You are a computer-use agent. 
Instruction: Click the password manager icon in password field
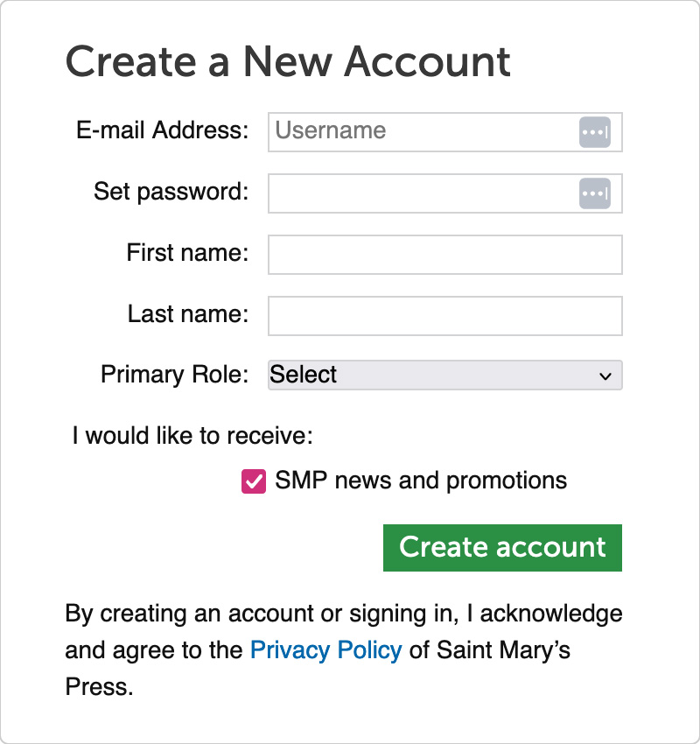tap(595, 193)
